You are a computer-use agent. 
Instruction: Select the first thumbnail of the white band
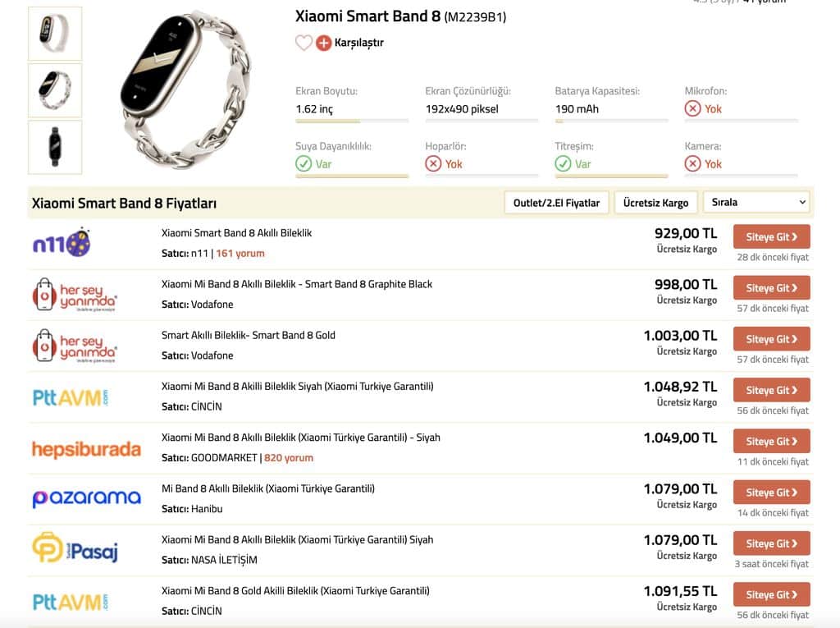tap(55, 34)
